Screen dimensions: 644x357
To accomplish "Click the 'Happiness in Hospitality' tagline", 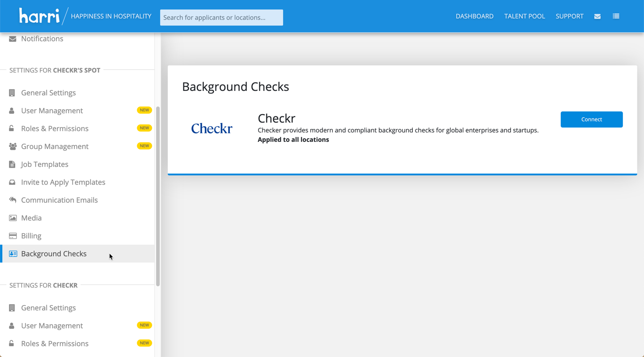I will point(111,16).
